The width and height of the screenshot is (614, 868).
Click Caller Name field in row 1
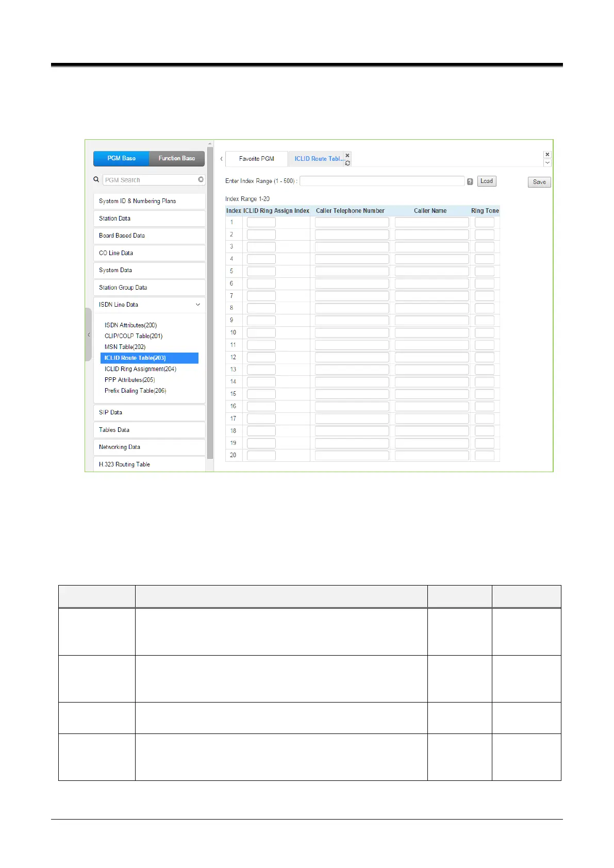[432, 222]
